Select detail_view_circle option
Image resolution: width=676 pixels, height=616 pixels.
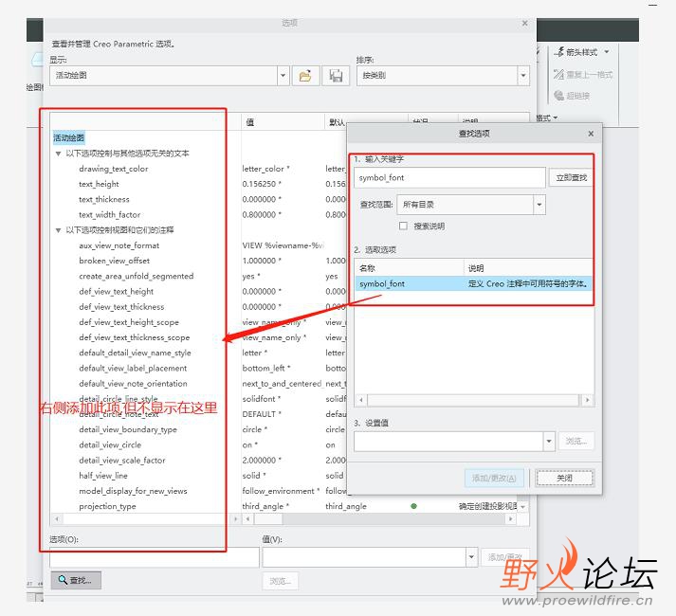pyautogui.click(x=110, y=444)
